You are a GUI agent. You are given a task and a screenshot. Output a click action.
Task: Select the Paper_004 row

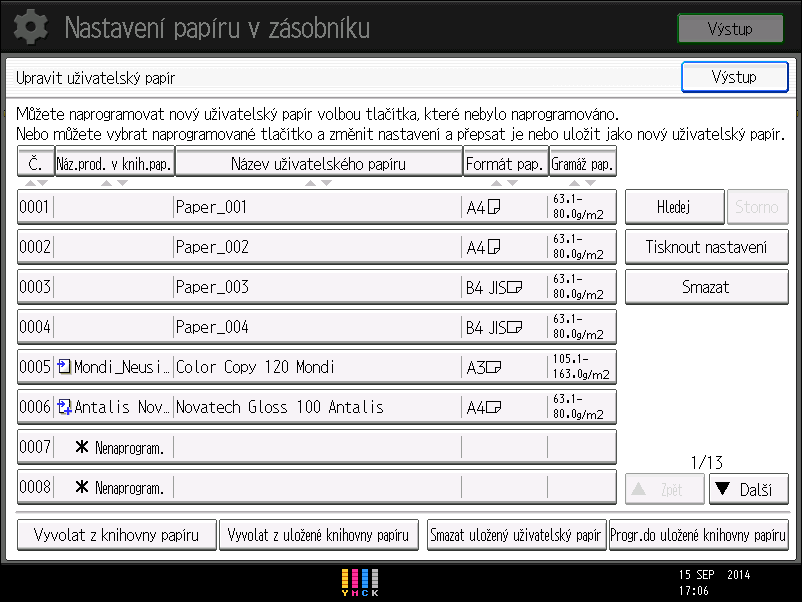[x=317, y=327]
